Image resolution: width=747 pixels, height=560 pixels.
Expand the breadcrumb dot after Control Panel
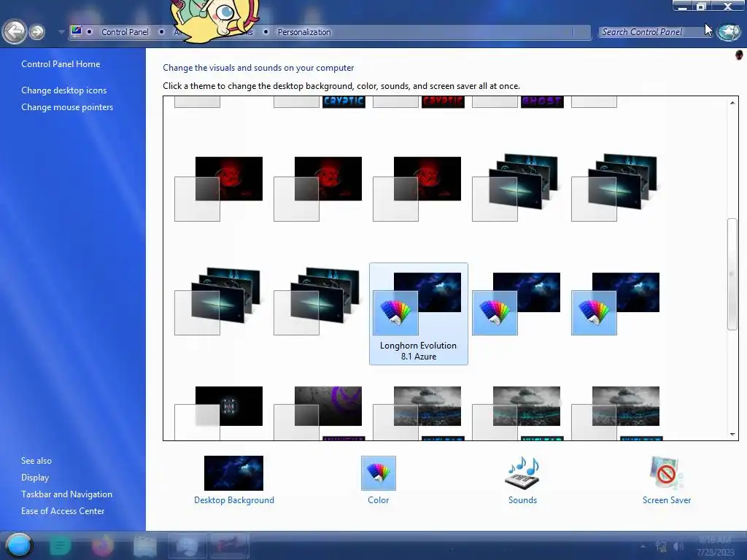pos(161,32)
